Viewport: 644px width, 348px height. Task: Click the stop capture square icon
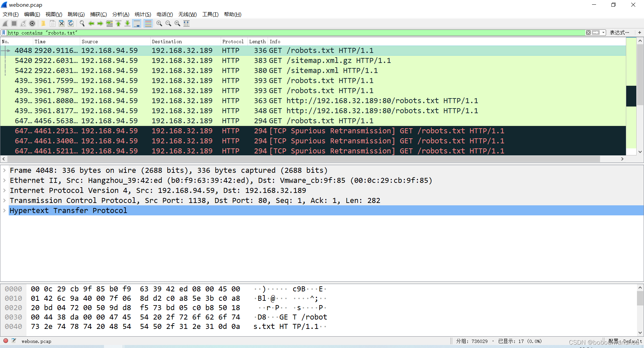14,23
